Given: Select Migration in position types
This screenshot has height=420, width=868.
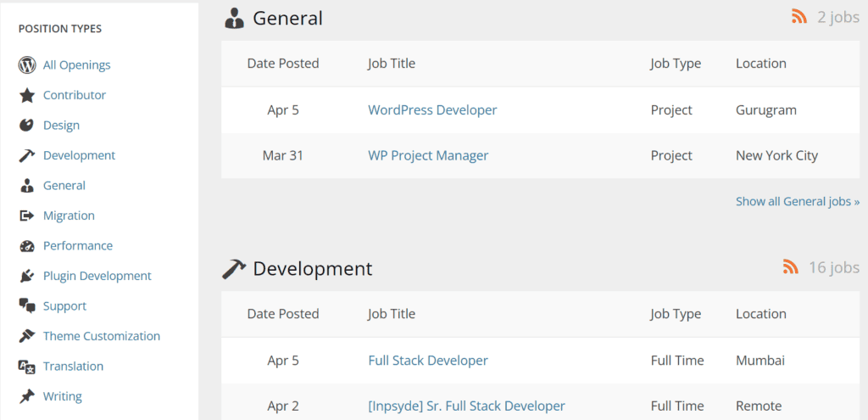Looking at the screenshot, I should click(x=69, y=216).
